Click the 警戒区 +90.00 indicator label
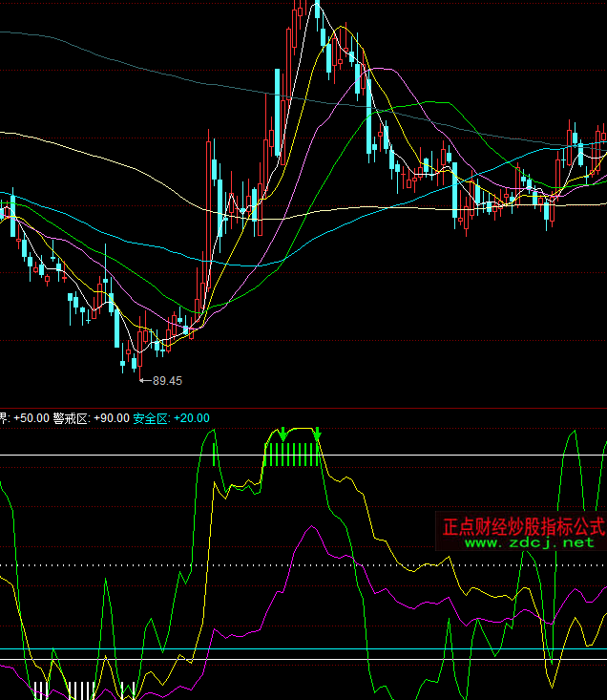Viewport: 607px width, 700px height. click(91, 418)
